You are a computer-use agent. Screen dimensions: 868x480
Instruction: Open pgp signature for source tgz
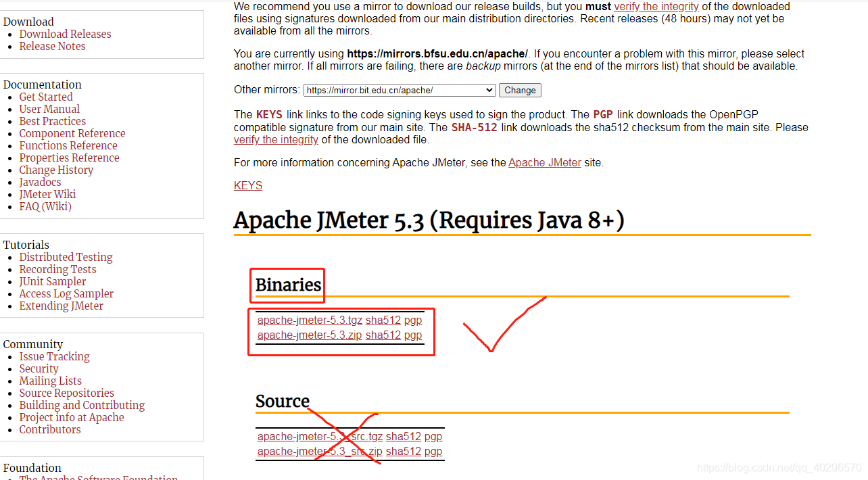pos(433,436)
